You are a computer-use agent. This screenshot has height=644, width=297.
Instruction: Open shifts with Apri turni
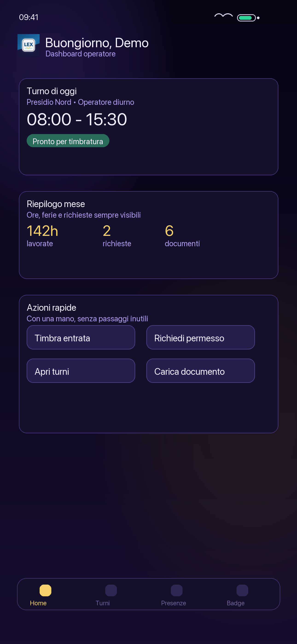pos(81,371)
